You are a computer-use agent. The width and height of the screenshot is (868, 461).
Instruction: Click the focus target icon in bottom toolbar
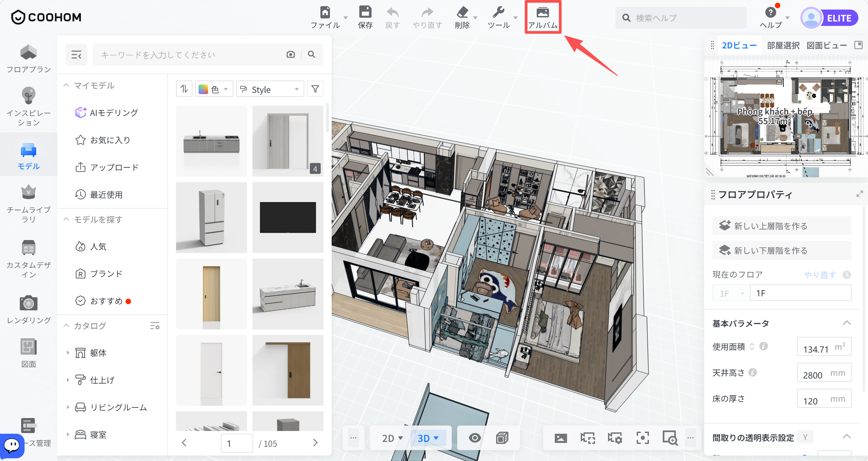point(642,438)
